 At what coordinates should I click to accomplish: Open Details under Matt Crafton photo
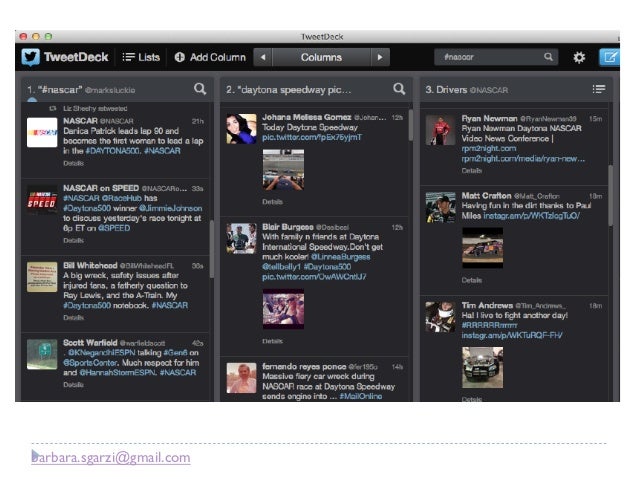[x=472, y=280]
